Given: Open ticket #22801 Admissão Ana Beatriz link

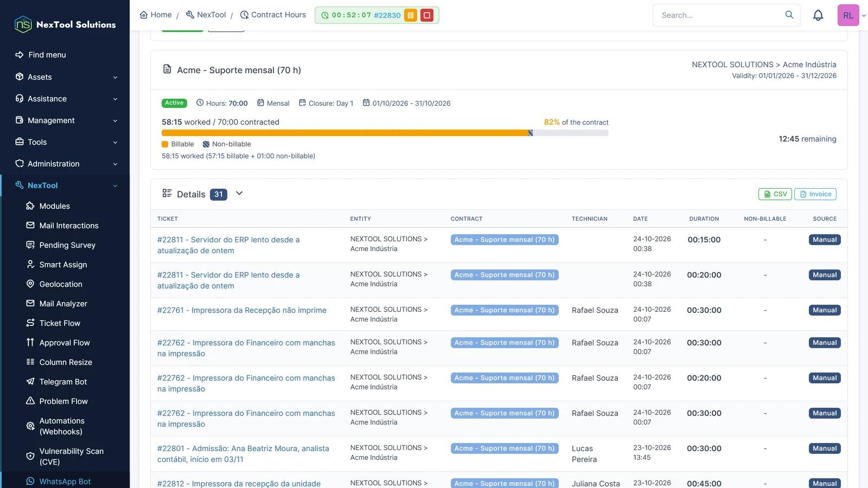Looking at the screenshot, I should tap(243, 454).
